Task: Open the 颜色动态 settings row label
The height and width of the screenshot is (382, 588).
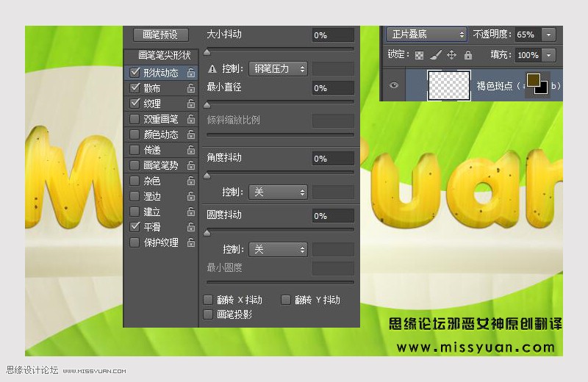Action: point(161,134)
